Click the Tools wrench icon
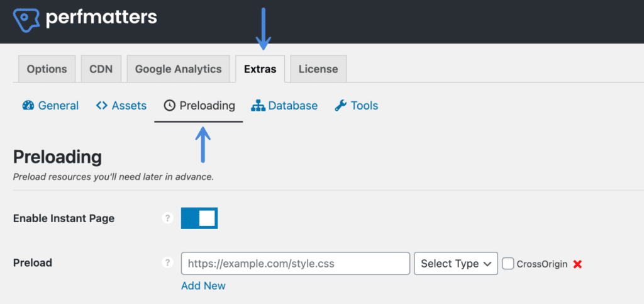 click(x=340, y=106)
